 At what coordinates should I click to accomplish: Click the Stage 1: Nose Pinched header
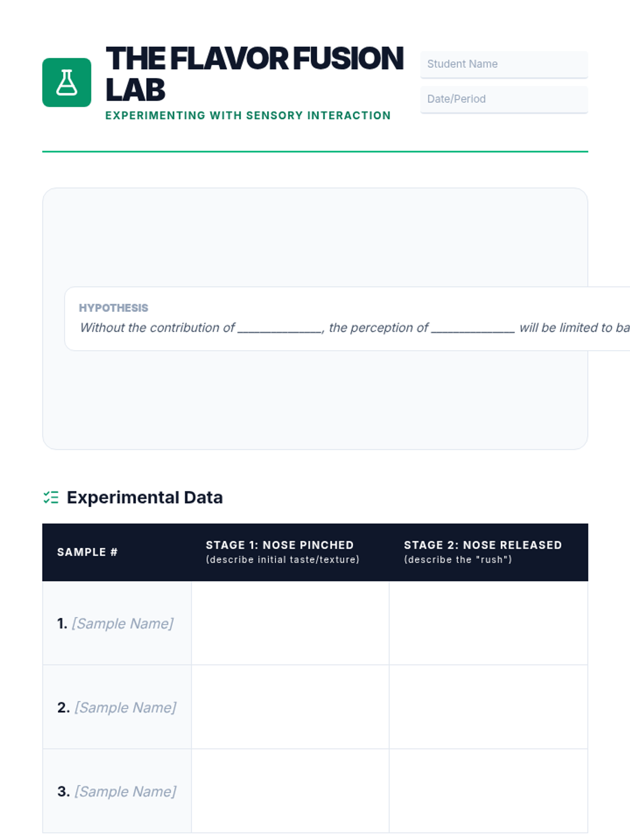[282, 552]
